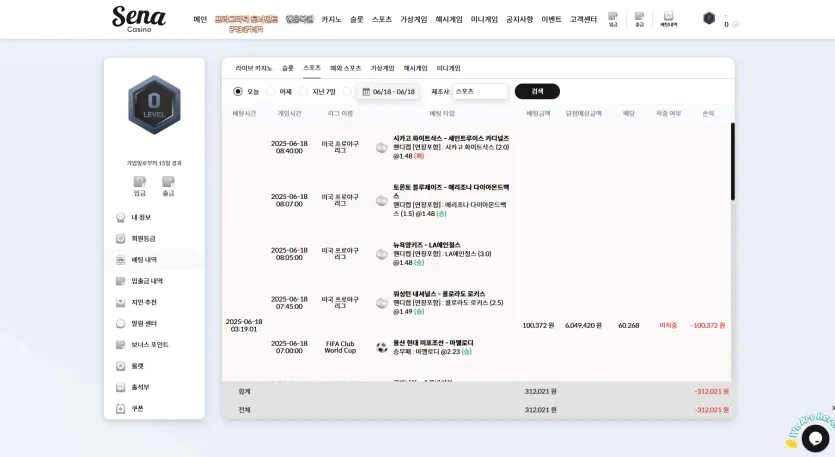
Task: Open 이벤트 in top navigation
Action: click(x=551, y=19)
